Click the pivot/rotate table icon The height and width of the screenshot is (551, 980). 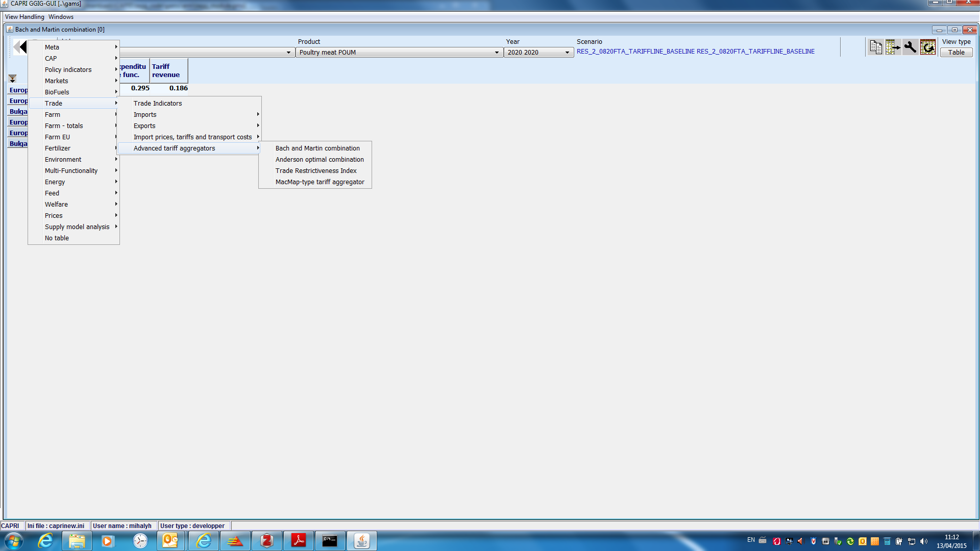[x=927, y=47]
